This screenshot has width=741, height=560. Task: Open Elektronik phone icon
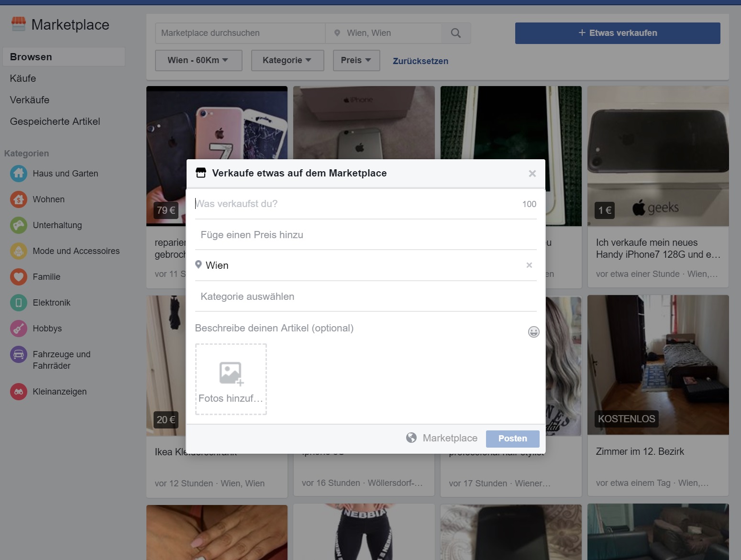[x=19, y=302]
